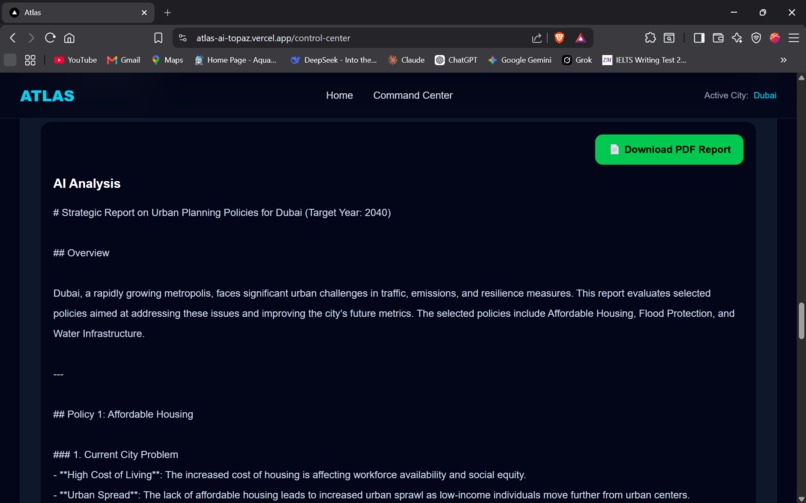Open Brave Rewards triangle icon
The height and width of the screenshot is (503, 806).
tap(580, 38)
